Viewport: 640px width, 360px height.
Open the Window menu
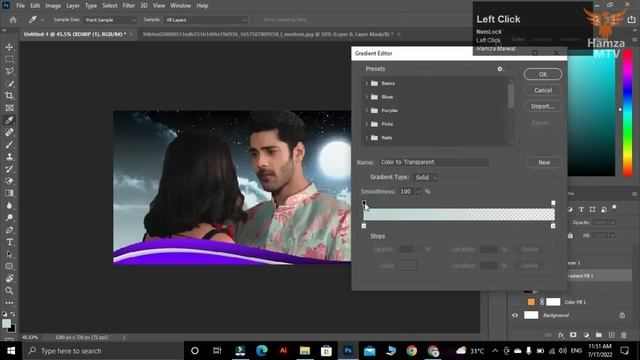pyautogui.click(x=180, y=6)
